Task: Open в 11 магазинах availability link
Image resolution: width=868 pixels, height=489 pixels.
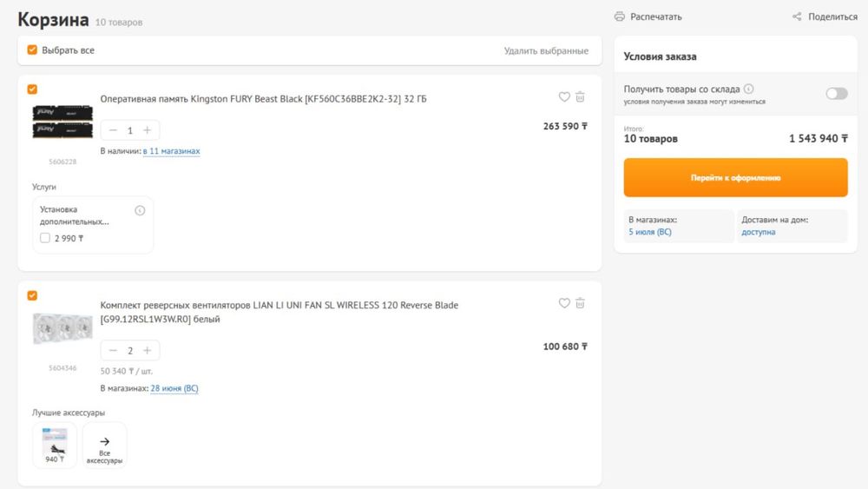Action: click(172, 150)
